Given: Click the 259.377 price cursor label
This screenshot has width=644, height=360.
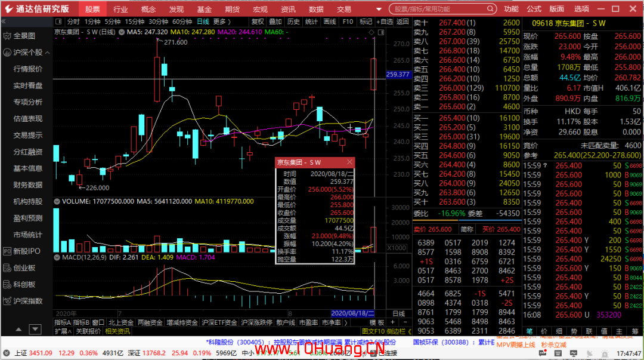Looking at the screenshot, I should [x=398, y=75].
